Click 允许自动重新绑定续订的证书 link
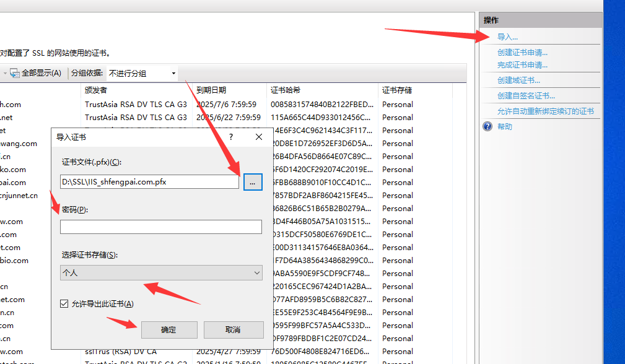 (545, 111)
